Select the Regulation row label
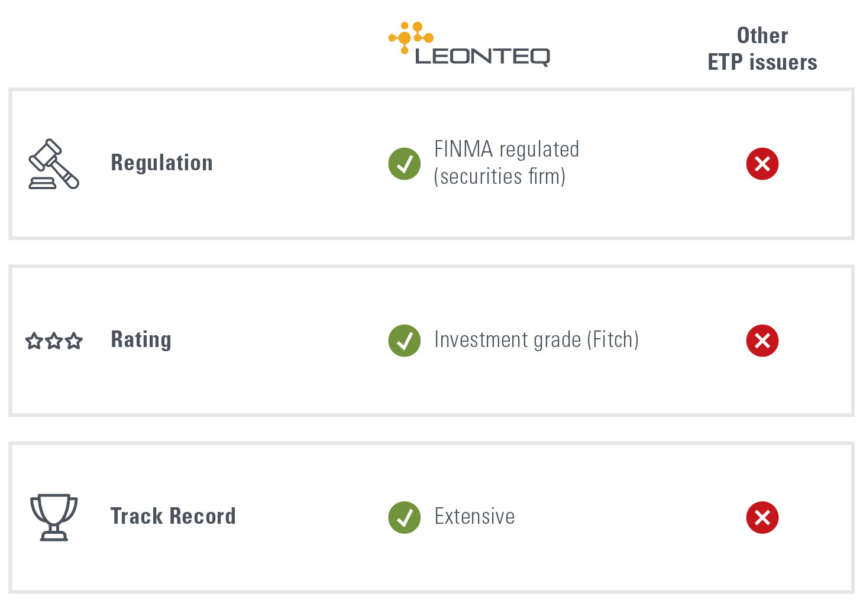Viewport: 863px width, 616px height. pos(161,163)
